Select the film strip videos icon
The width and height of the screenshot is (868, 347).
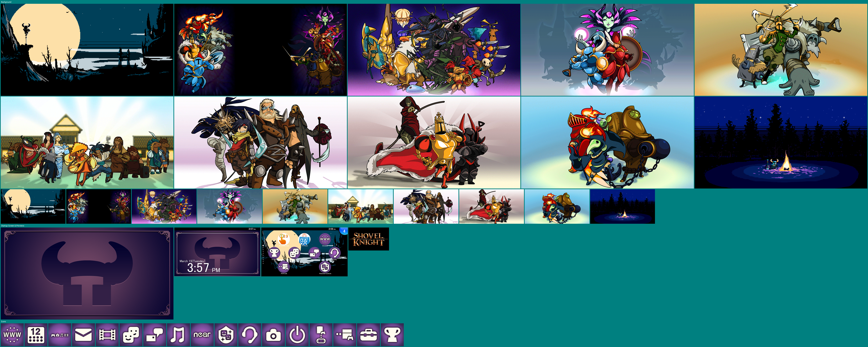click(x=107, y=335)
